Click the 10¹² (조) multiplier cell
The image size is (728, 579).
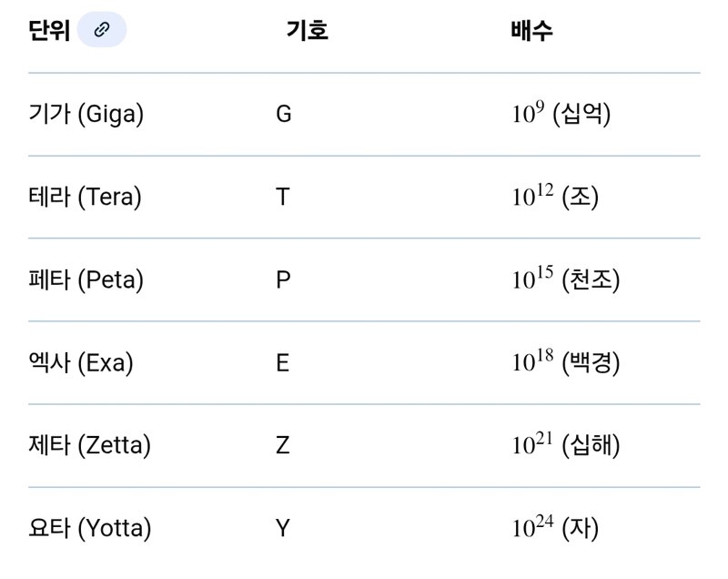(555, 198)
